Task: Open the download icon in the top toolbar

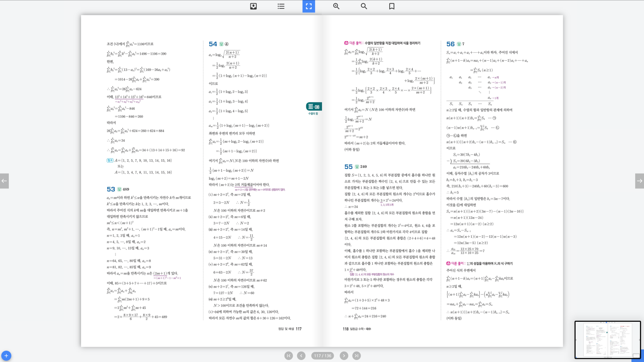Action: (253, 6)
